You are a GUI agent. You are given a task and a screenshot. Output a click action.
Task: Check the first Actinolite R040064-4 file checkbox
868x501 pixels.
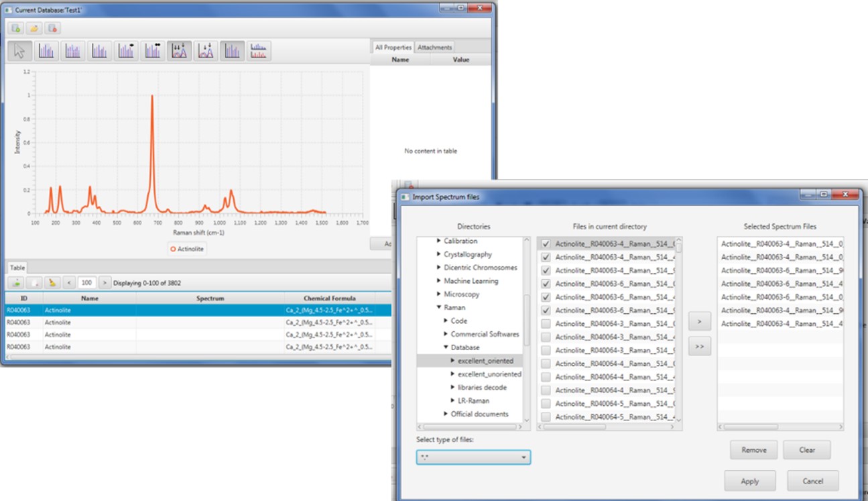[546, 364]
